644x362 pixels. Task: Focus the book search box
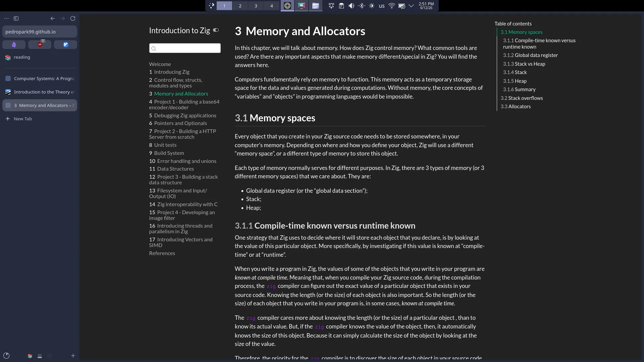(185, 48)
